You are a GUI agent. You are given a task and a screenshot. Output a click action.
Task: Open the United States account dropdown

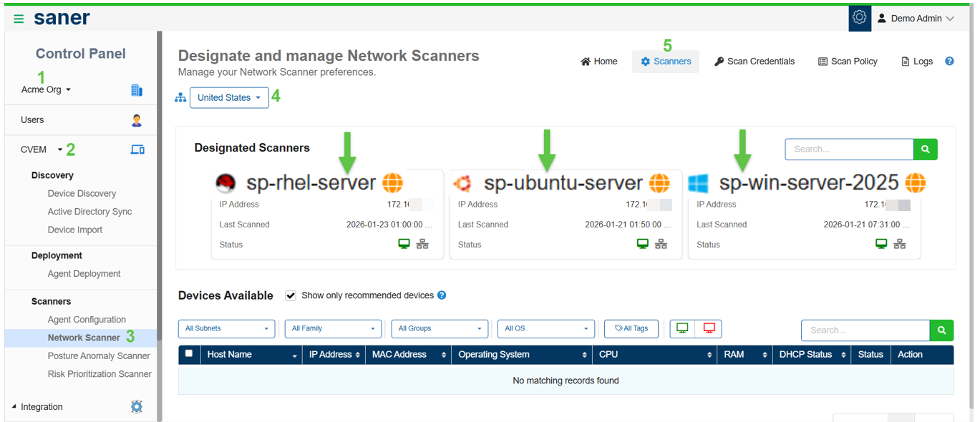pyautogui.click(x=229, y=97)
